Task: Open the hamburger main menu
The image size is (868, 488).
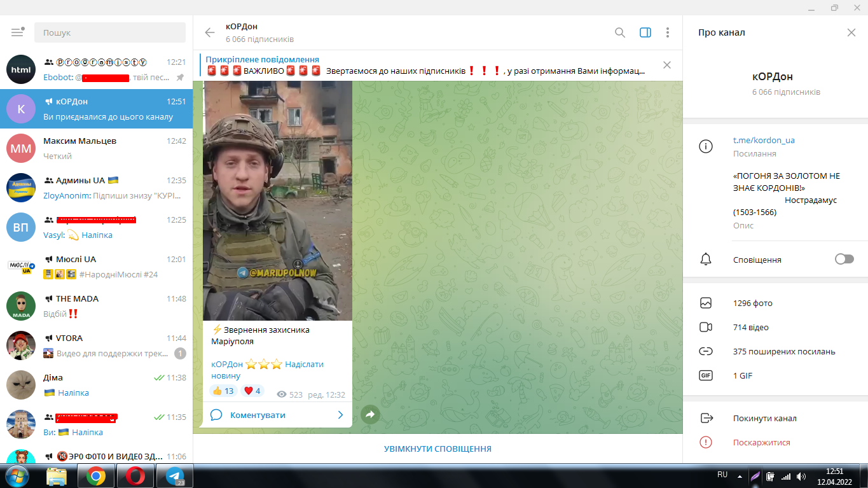Action: pyautogui.click(x=17, y=32)
